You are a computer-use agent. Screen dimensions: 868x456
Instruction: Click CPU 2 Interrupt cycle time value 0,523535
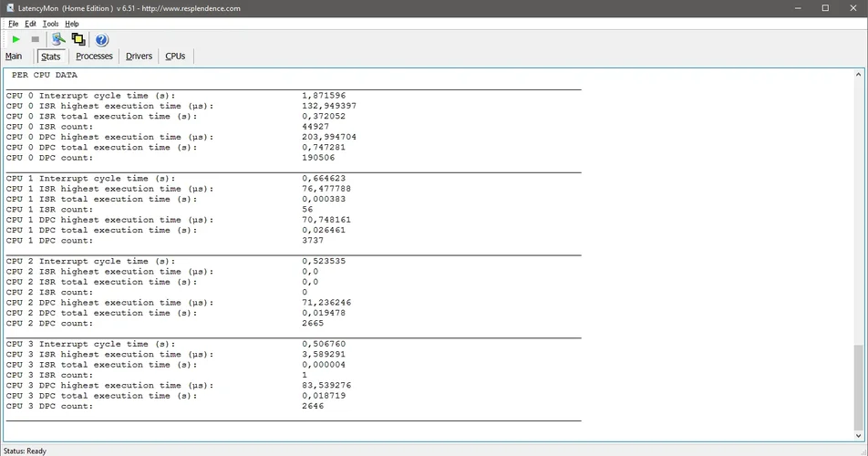coord(324,261)
